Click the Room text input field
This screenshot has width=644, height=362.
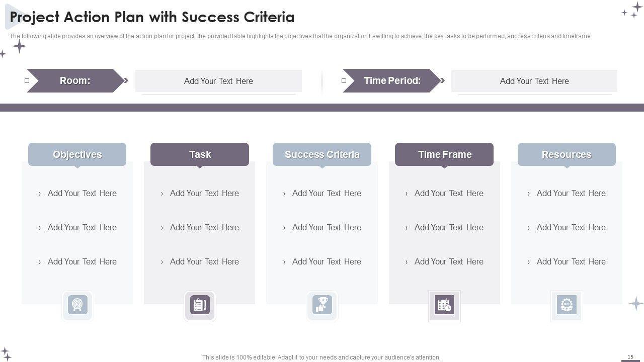pos(218,81)
